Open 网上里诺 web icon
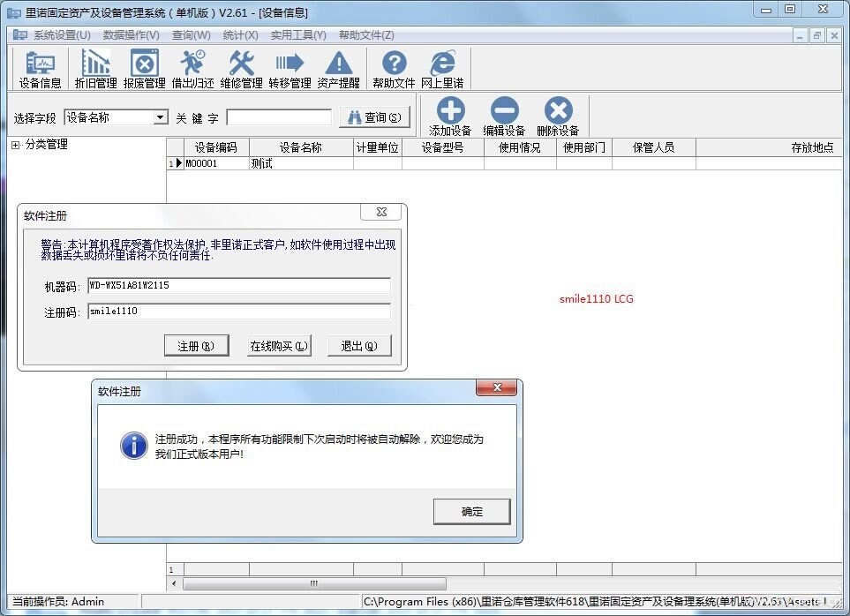 click(442, 68)
